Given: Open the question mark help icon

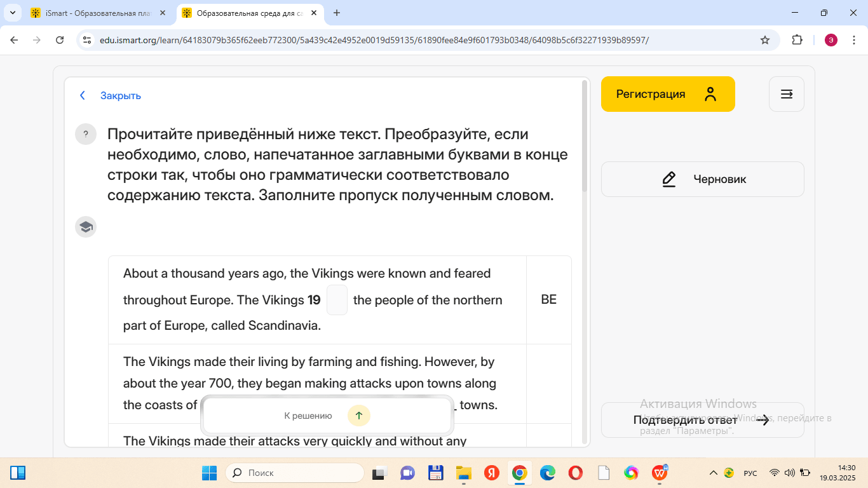Looking at the screenshot, I should [x=86, y=134].
